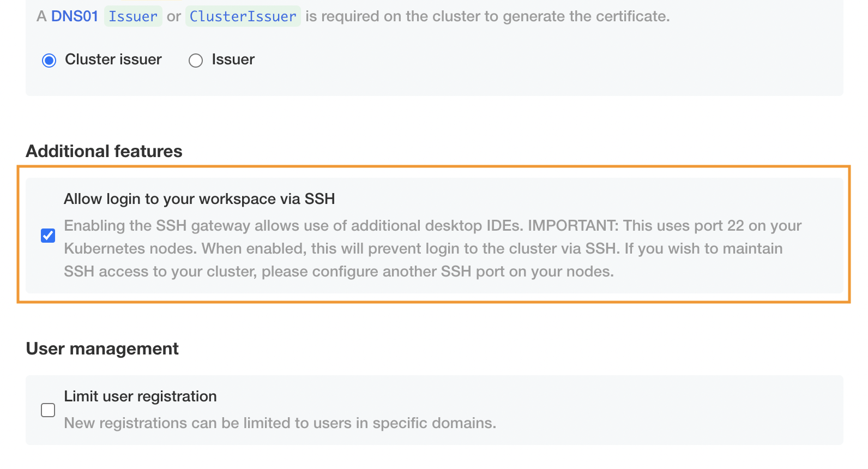Select the Issuer radio option

196,60
